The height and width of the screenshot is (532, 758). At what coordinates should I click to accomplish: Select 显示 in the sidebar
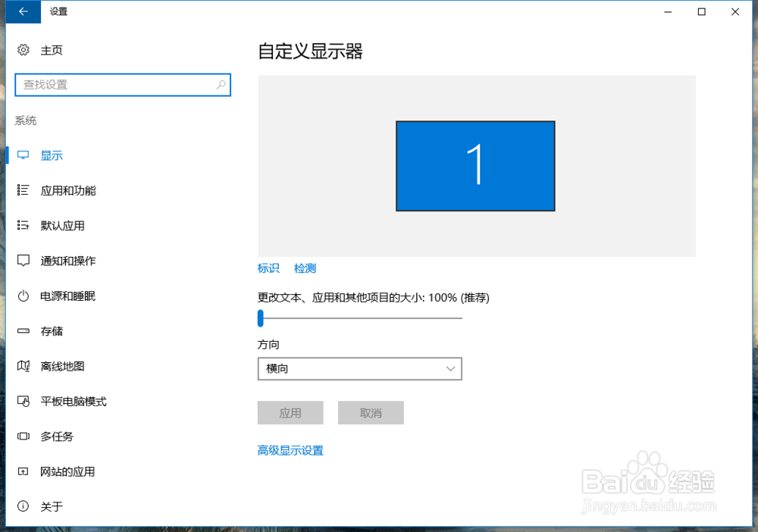tap(52, 155)
